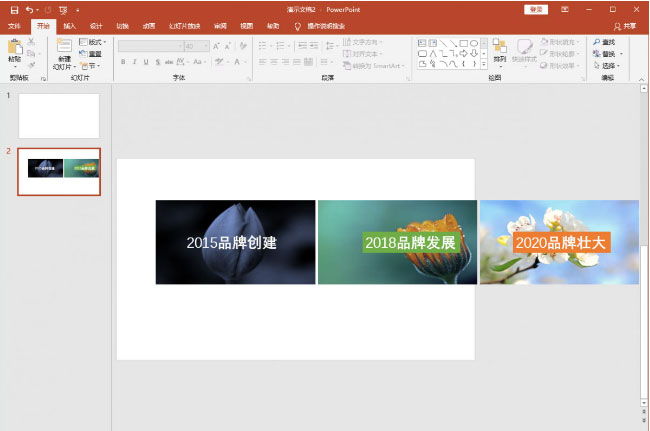The height and width of the screenshot is (431, 650).
Task: Decrease font size with the smaller A icon
Action: 228,46
